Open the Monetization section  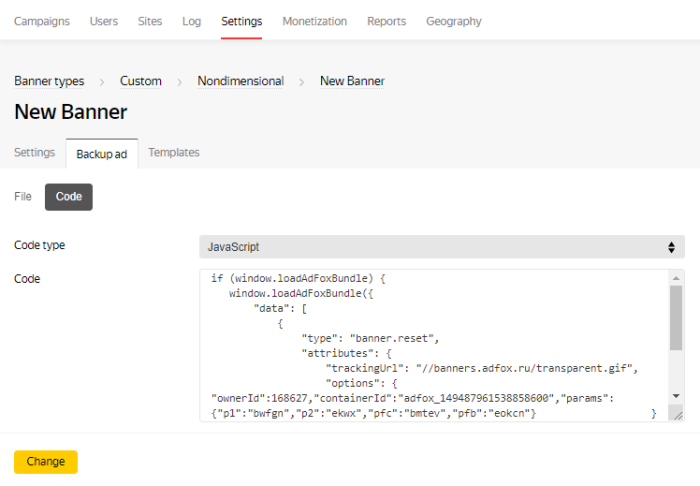pos(314,21)
